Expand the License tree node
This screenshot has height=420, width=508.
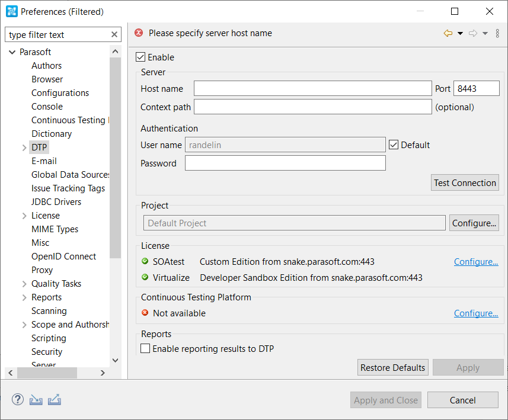(24, 216)
